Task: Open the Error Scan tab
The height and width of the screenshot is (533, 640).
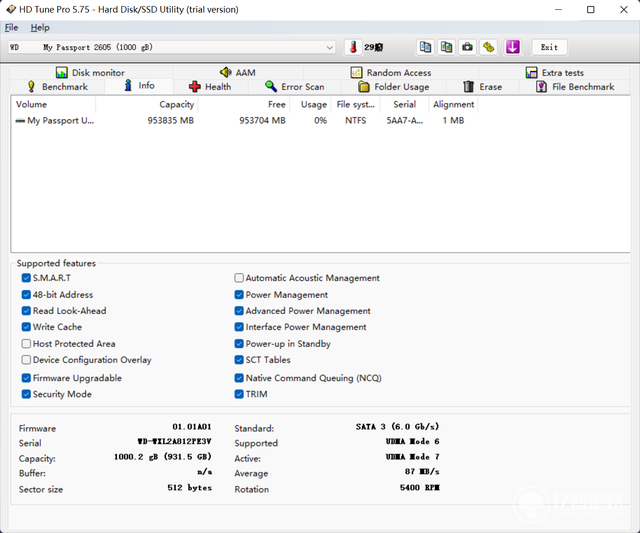Action: tap(294, 87)
